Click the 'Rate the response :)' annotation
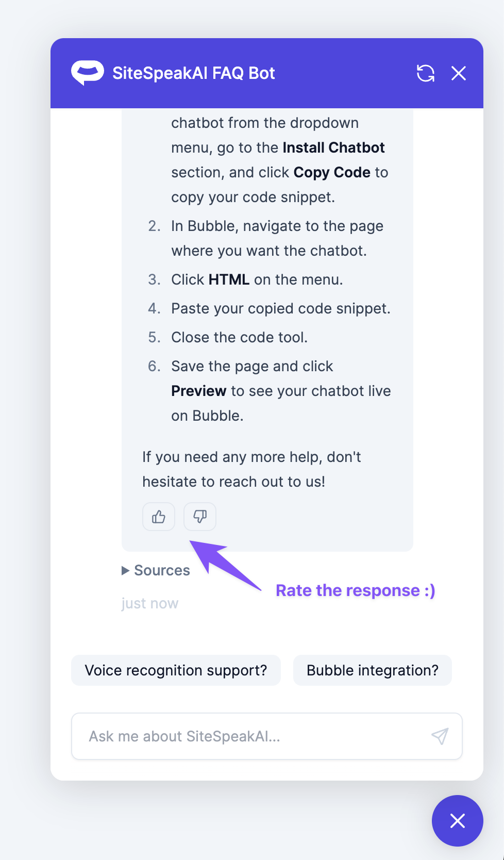Image resolution: width=504 pixels, height=860 pixels. point(355,590)
